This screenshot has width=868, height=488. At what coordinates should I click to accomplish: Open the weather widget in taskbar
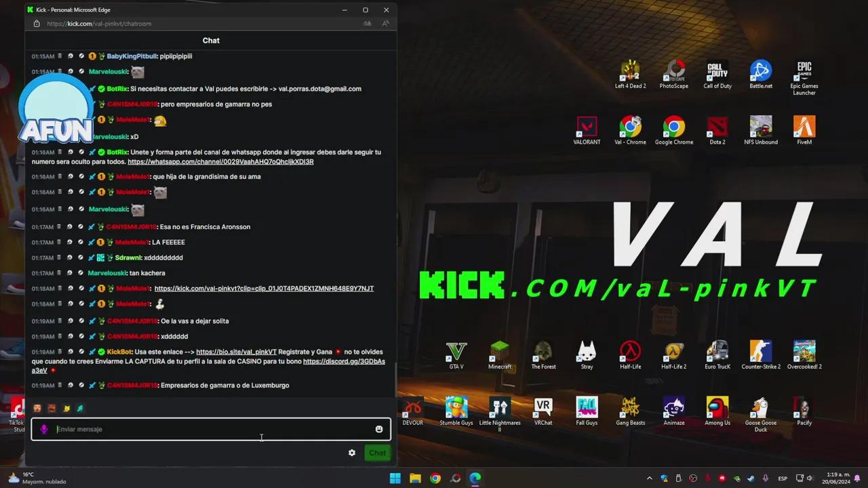[x=37, y=478]
